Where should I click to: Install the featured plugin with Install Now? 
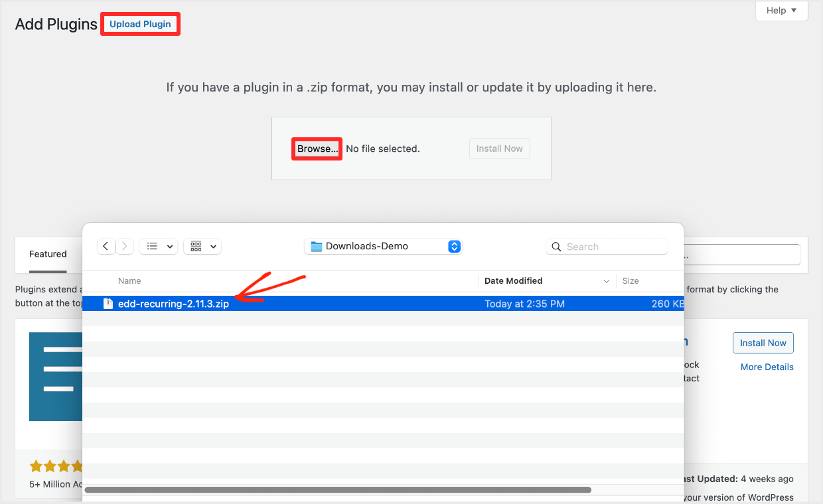(763, 343)
